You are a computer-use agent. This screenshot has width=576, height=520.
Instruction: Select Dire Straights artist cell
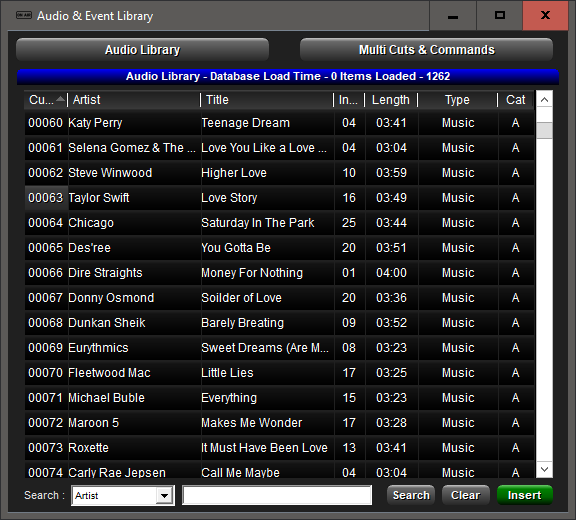134,272
